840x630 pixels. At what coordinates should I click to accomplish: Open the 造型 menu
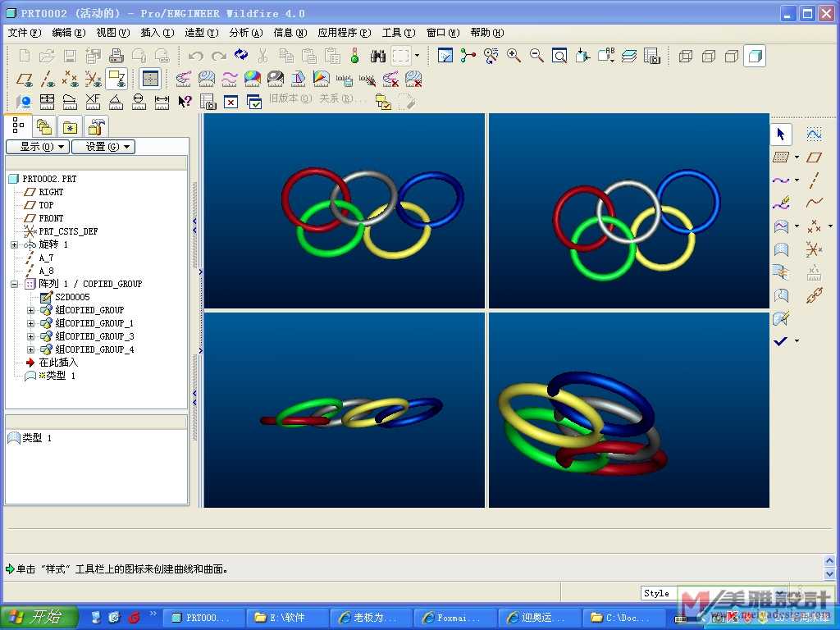(x=202, y=33)
